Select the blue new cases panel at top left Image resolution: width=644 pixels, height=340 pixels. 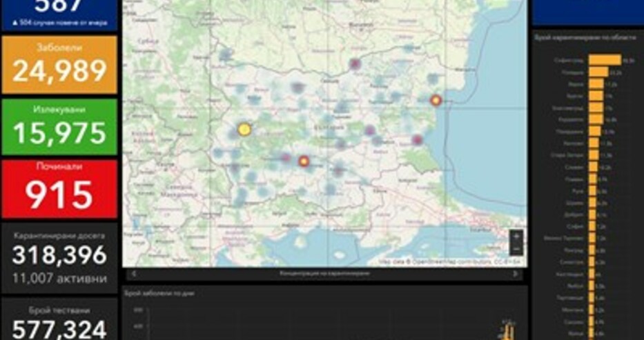tap(59, 15)
